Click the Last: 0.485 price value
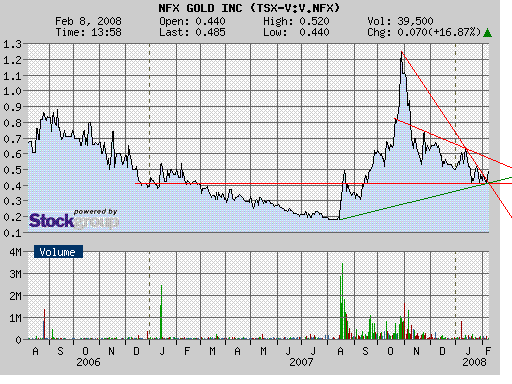512x384 pixels. click(192, 32)
